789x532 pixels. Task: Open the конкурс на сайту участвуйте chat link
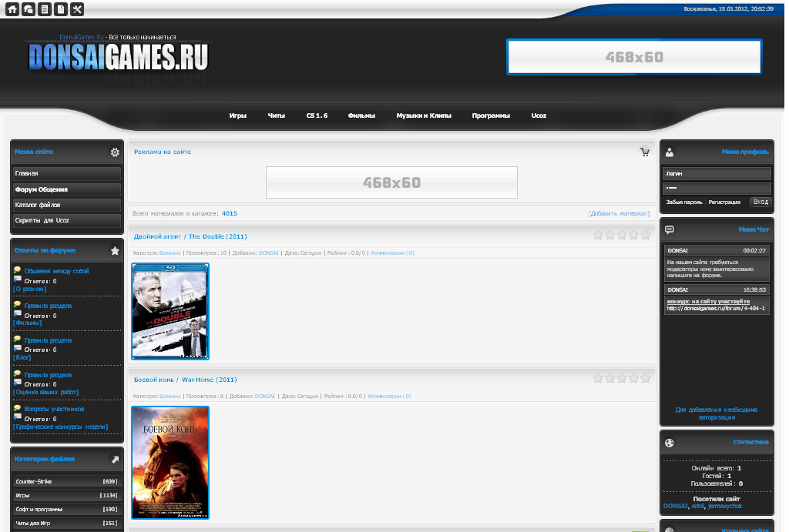[x=708, y=302]
